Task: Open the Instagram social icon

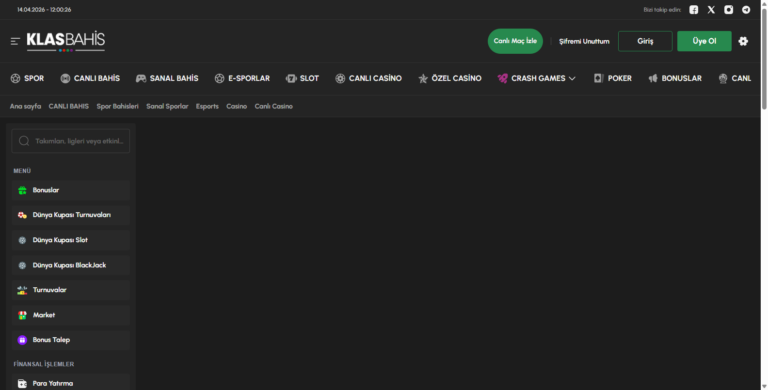Action: pos(729,10)
